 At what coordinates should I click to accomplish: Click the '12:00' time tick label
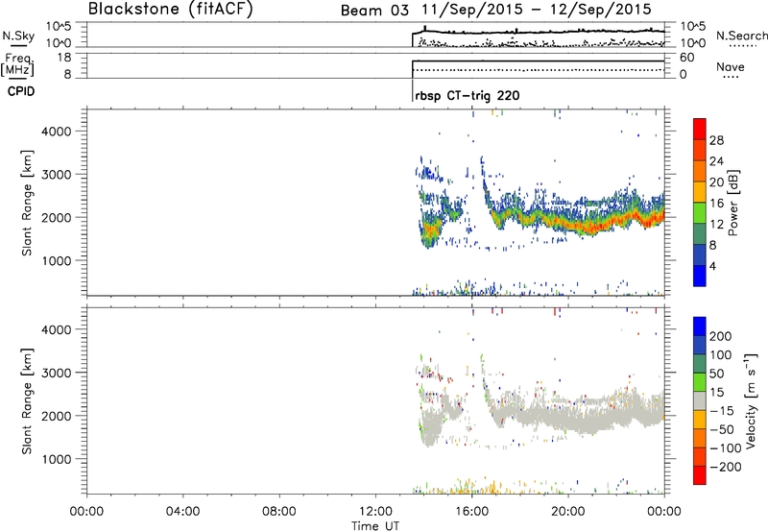[x=375, y=512]
